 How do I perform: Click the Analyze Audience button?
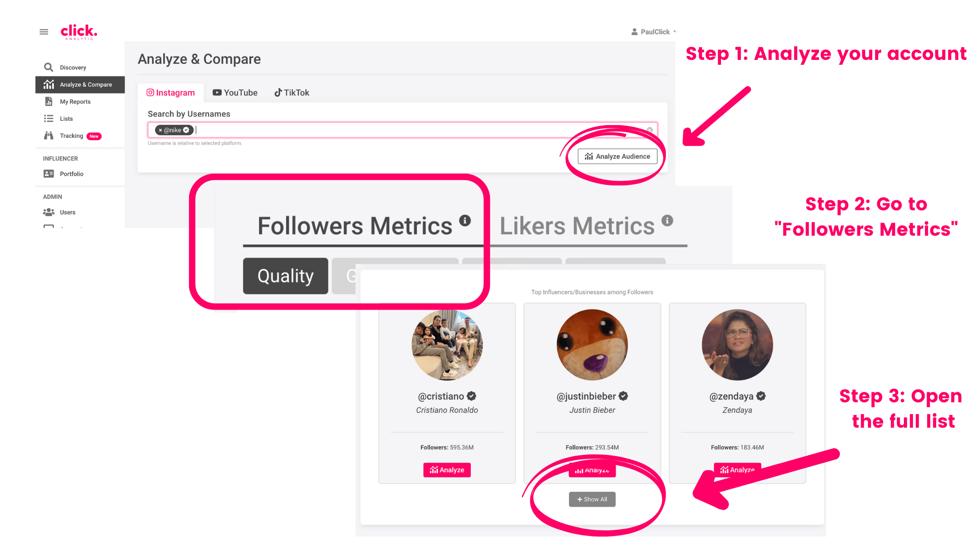click(x=617, y=156)
